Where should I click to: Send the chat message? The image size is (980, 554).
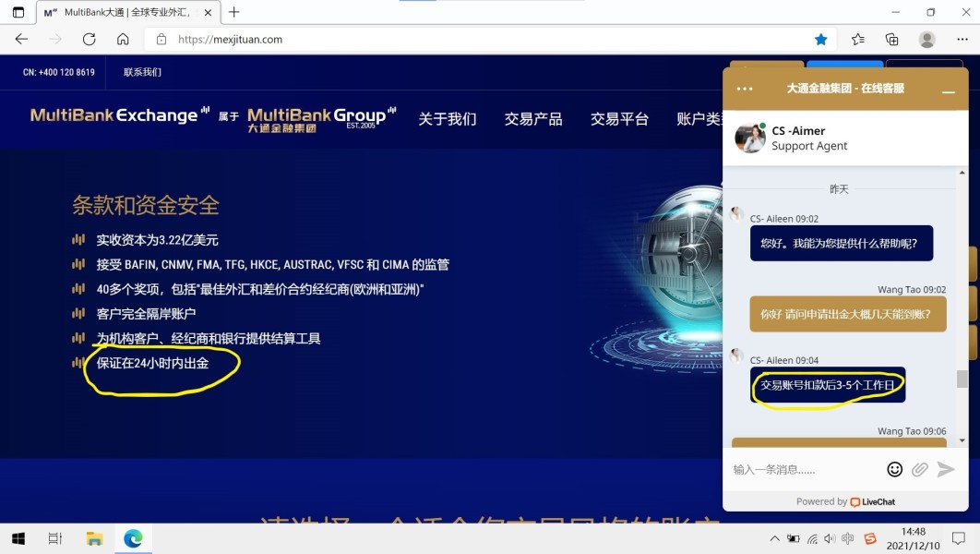point(946,469)
